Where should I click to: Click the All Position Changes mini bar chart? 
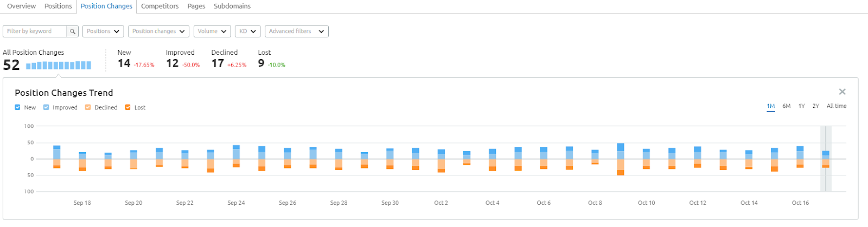[59, 66]
